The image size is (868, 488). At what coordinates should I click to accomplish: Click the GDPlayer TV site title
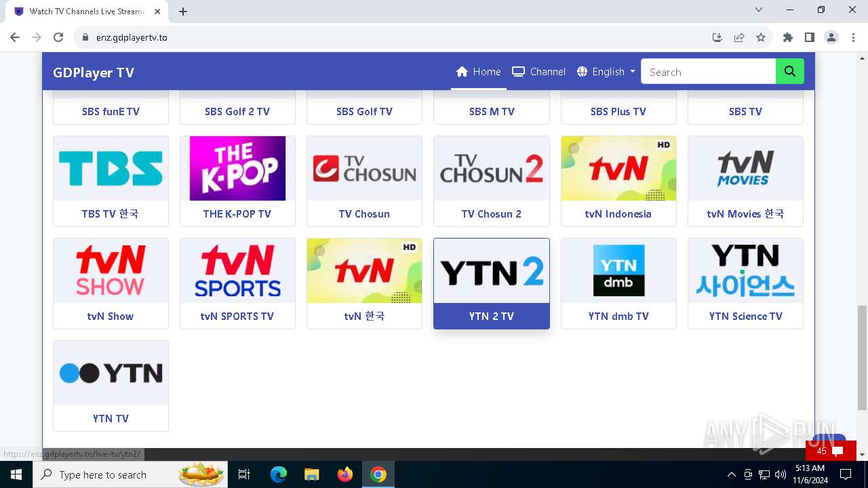click(x=94, y=73)
